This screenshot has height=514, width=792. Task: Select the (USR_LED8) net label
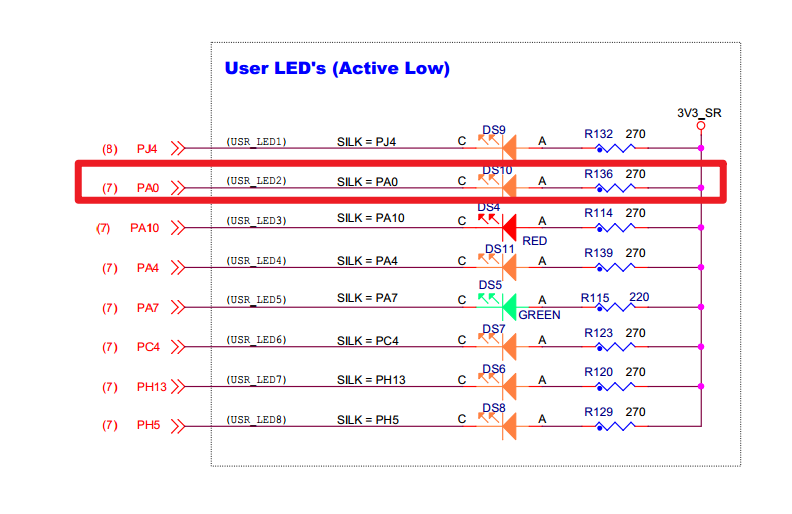click(256, 420)
